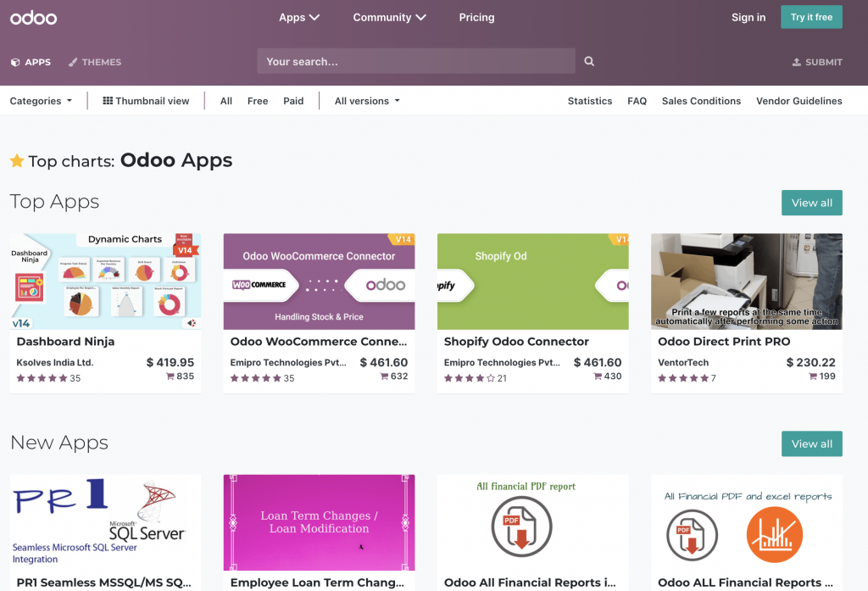Viewport: 868px width, 591px height.
Task: Open the Sales Conditions link
Action: [701, 101]
